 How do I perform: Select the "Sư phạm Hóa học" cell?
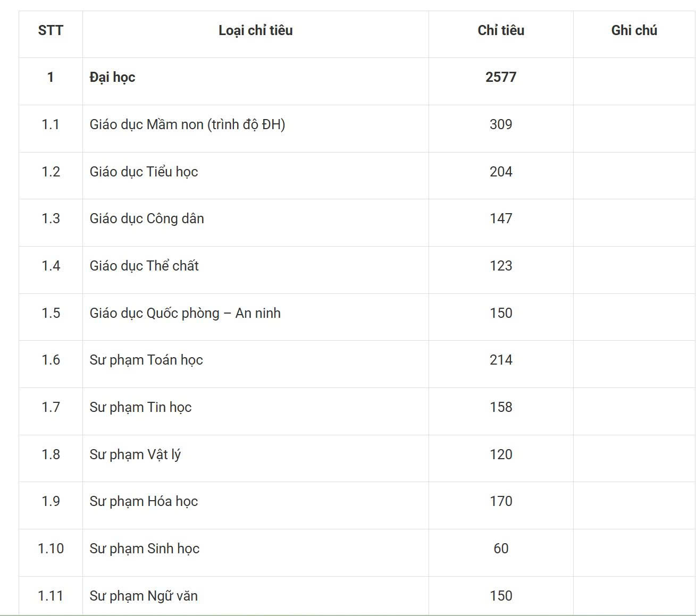tap(144, 501)
